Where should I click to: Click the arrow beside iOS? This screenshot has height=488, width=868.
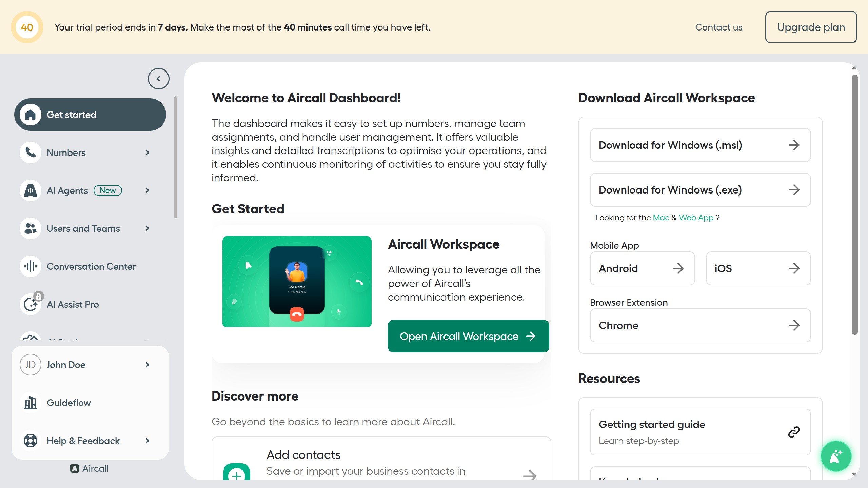[x=794, y=268]
